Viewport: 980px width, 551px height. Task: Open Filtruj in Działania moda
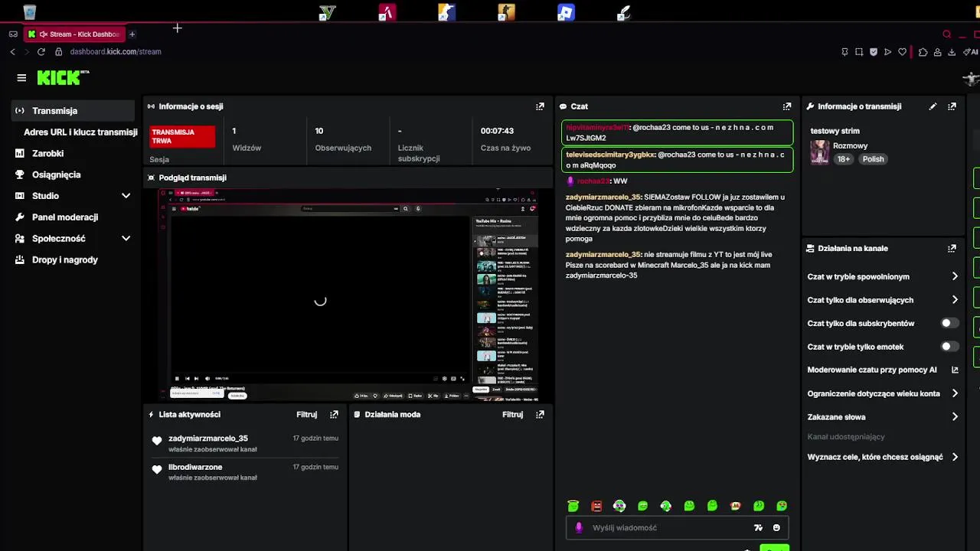point(512,414)
